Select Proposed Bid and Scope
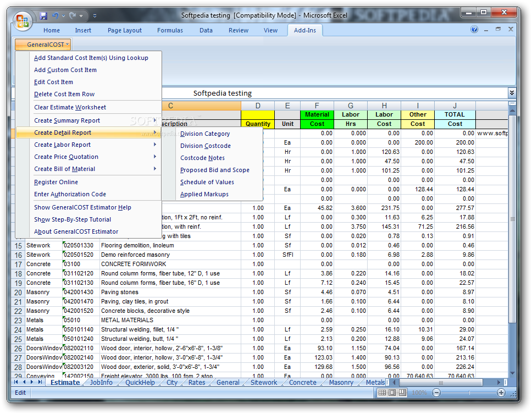Image resolution: width=532 pixels, height=414 pixels. pos(215,170)
